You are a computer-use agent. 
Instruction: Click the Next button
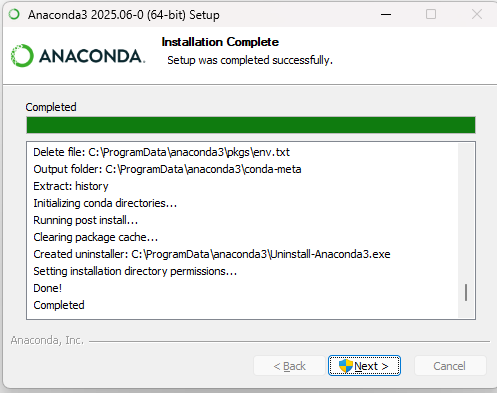[x=364, y=366]
